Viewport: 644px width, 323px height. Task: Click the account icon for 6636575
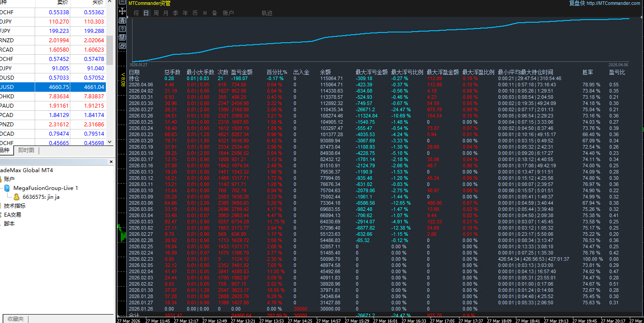(16, 197)
